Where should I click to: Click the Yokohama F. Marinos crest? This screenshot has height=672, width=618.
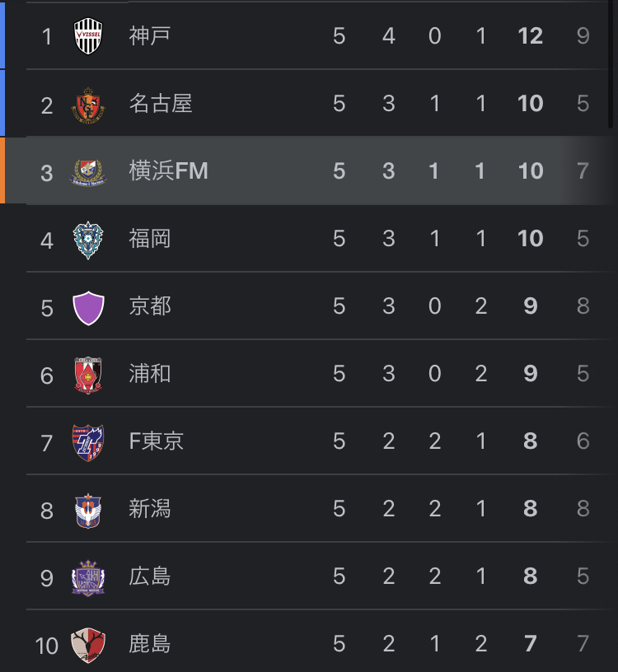(x=88, y=172)
